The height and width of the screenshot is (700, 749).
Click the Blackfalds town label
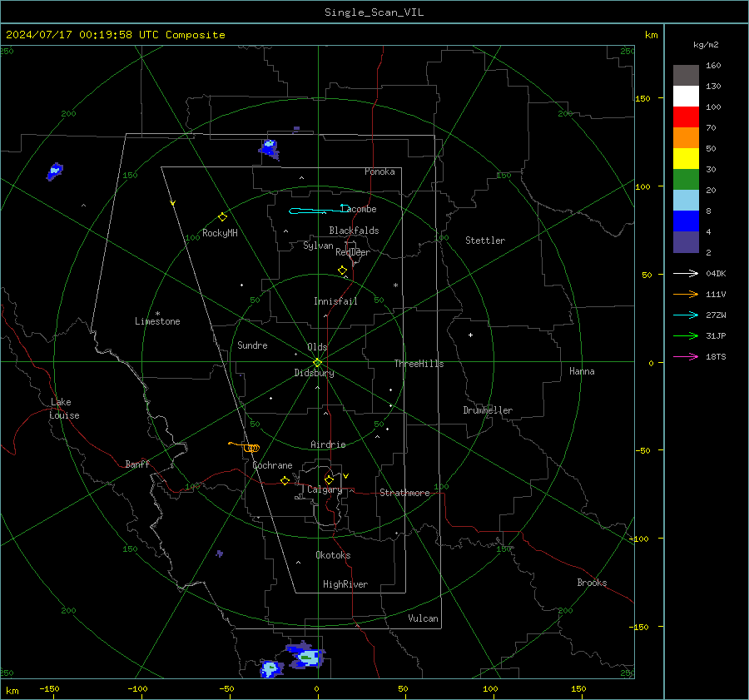(x=354, y=231)
